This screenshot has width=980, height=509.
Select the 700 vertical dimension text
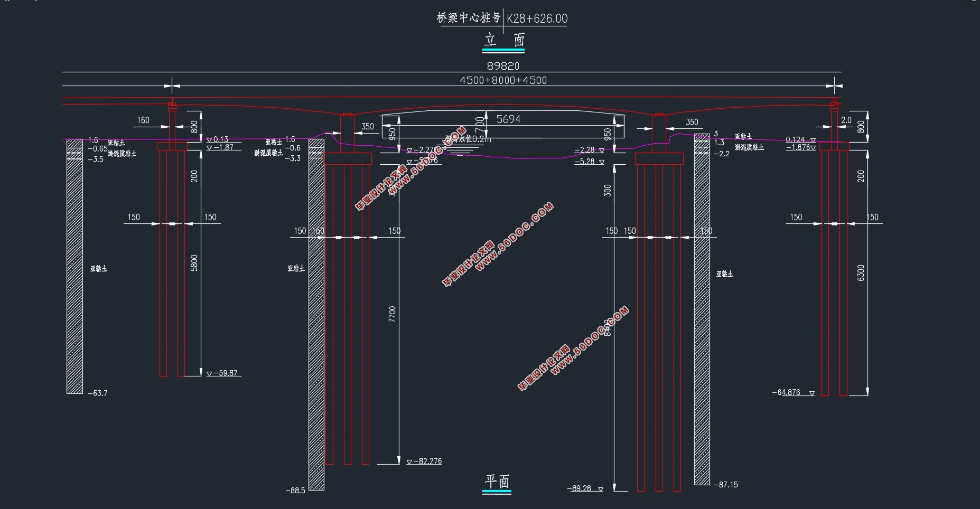coord(480,125)
